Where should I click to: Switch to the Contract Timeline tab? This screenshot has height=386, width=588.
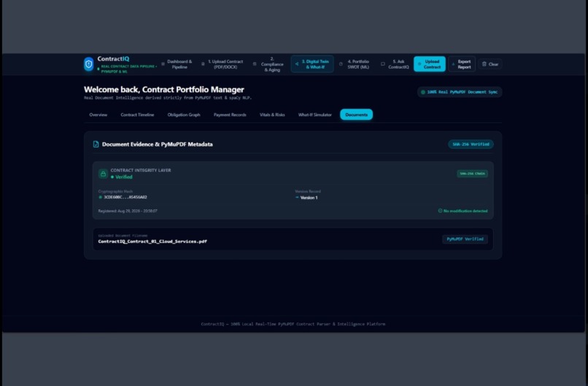tap(137, 115)
